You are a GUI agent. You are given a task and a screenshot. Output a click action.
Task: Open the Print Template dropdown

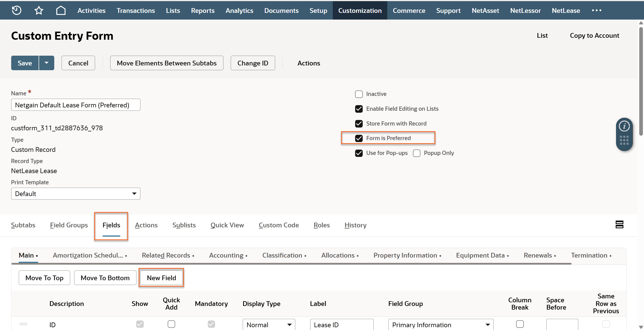[76, 194]
